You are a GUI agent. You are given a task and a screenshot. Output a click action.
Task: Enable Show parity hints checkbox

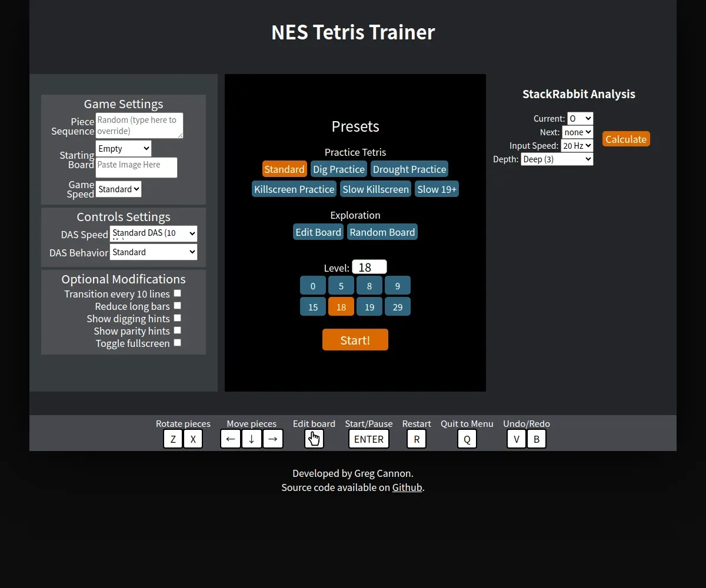click(177, 330)
